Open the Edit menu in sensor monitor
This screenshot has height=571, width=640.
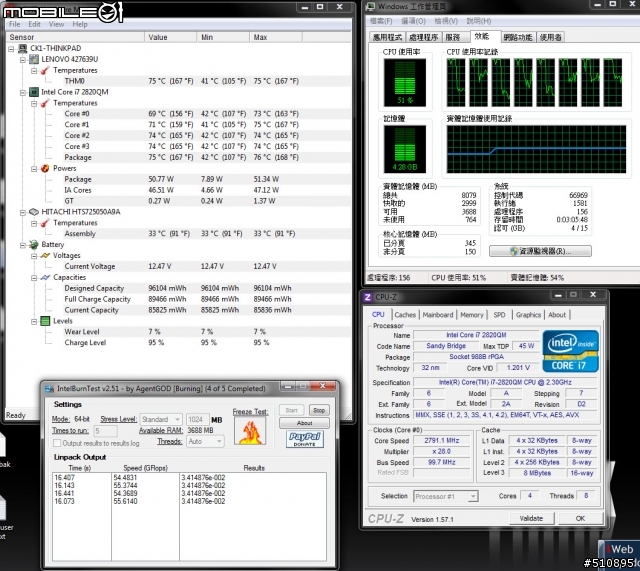click(34, 24)
